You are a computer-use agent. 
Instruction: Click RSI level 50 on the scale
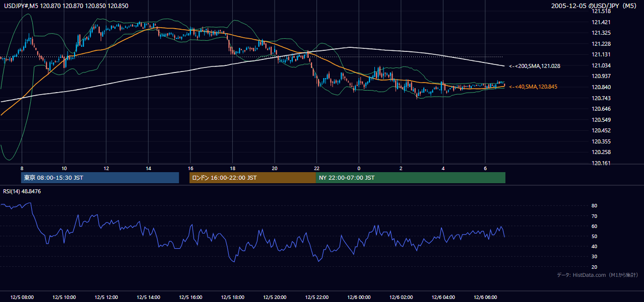pos(595,236)
